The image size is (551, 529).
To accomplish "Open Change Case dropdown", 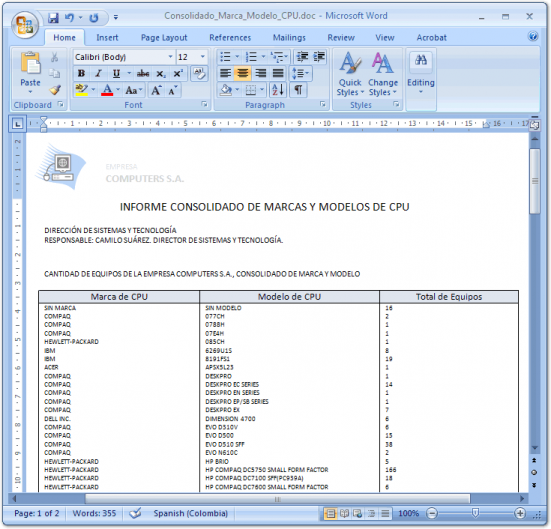I will [x=134, y=90].
